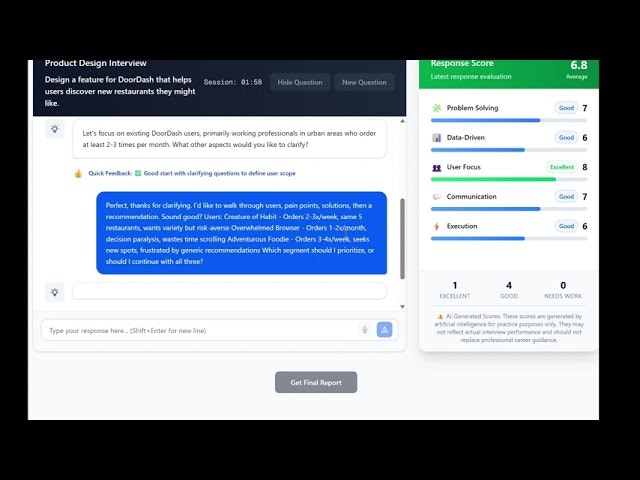
Task: Click the microphone icon in the response box
Action: coord(364,329)
